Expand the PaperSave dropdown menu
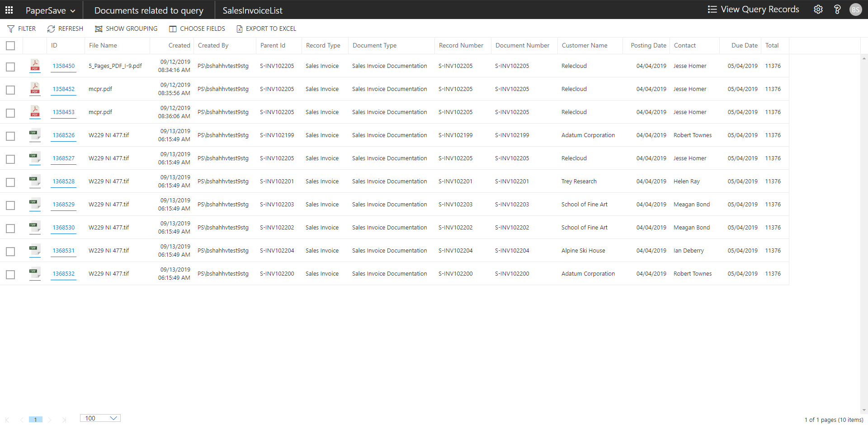 (50, 10)
